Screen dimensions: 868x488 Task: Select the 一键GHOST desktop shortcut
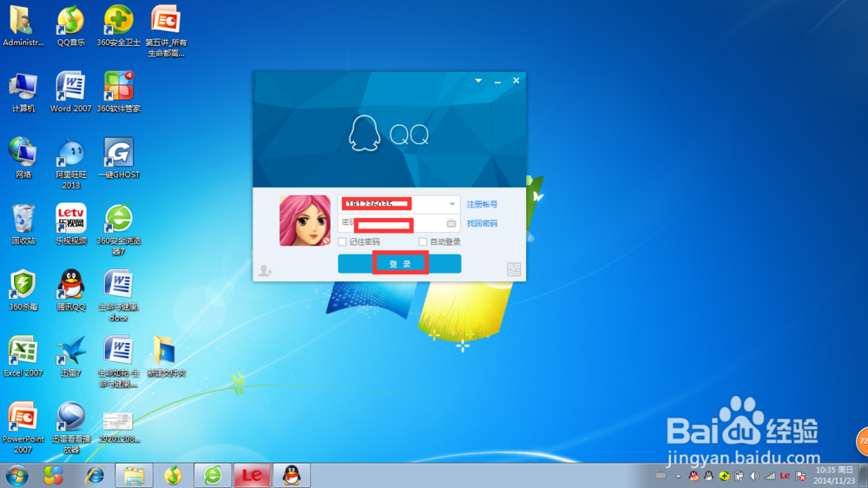tap(118, 158)
